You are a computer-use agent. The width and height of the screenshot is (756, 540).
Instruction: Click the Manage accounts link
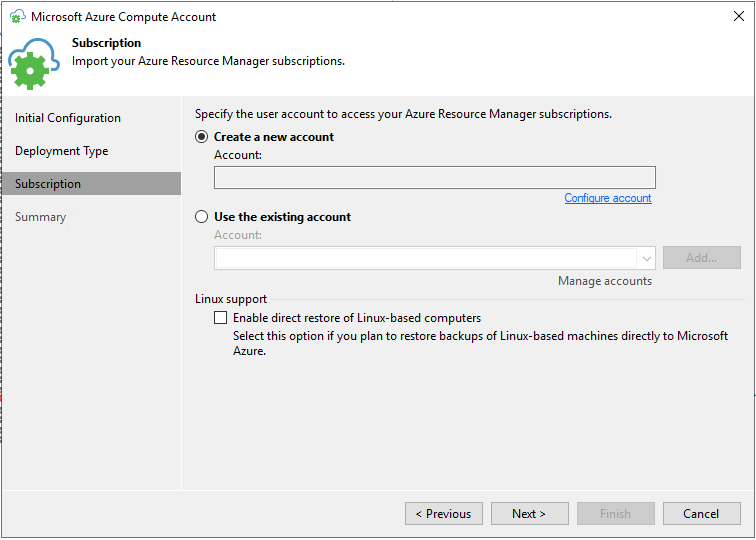tap(605, 281)
